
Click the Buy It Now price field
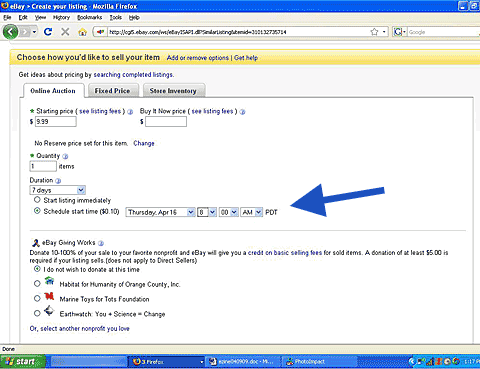tap(166, 122)
